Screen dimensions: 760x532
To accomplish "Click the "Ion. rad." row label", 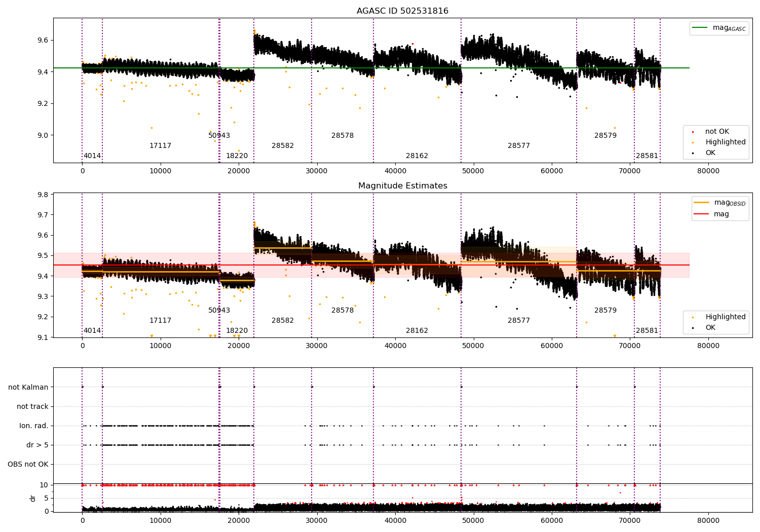I will coord(34,426).
